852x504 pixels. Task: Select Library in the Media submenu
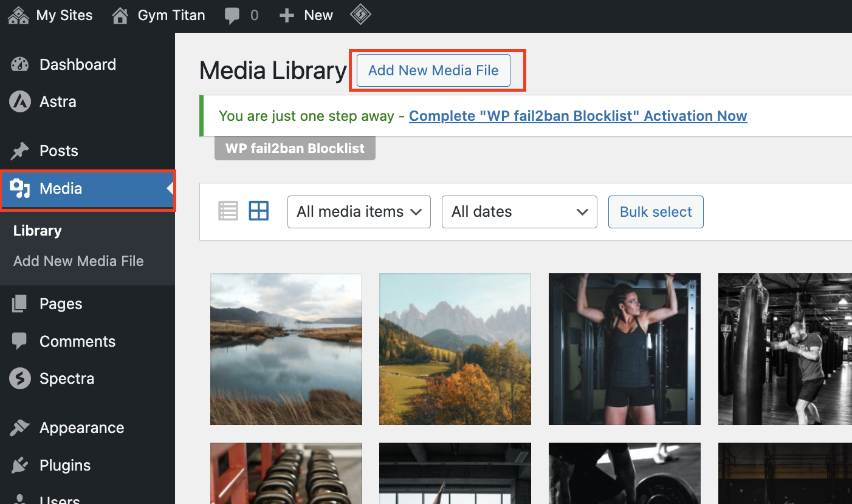pyautogui.click(x=38, y=231)
